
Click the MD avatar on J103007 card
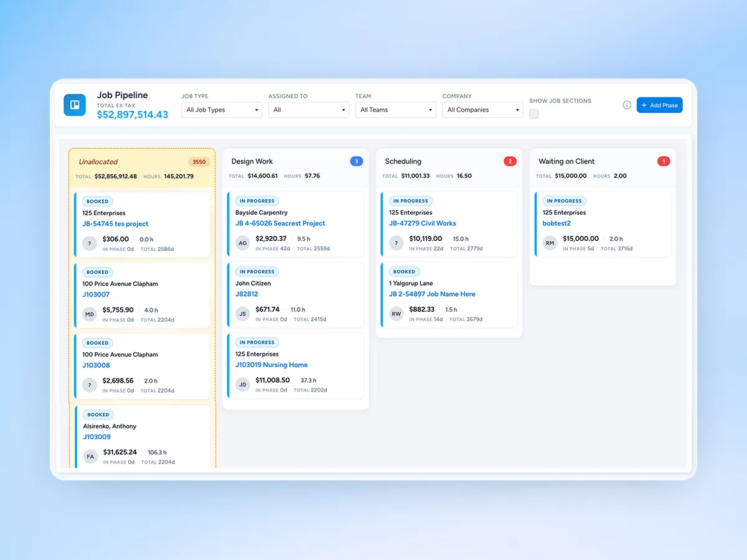90,315
